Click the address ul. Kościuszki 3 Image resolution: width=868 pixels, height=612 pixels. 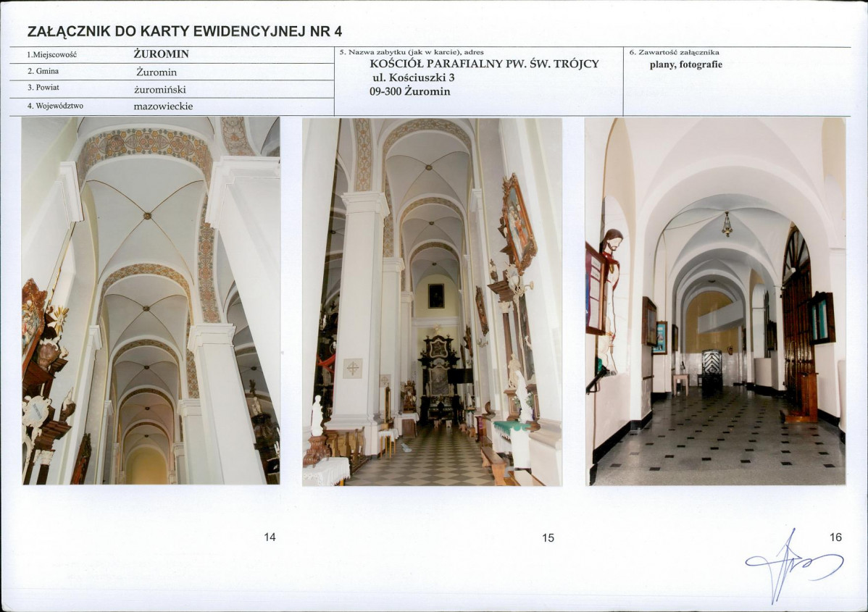(x=414, y=77)
